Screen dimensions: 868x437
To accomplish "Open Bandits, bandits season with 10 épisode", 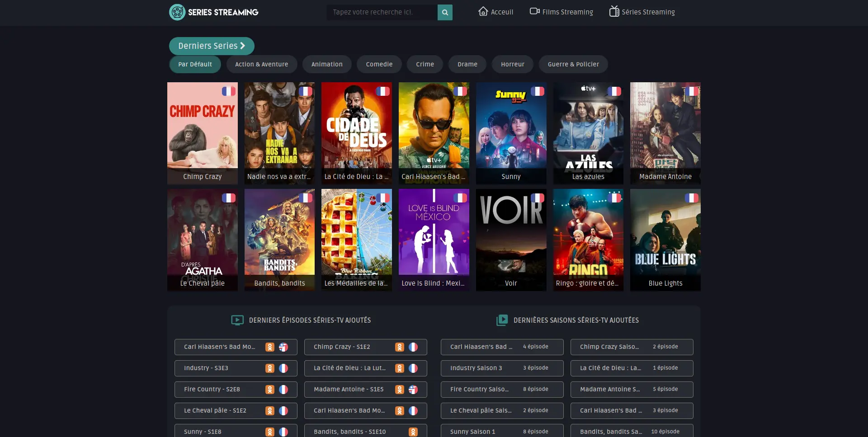I will coord(632,431).
